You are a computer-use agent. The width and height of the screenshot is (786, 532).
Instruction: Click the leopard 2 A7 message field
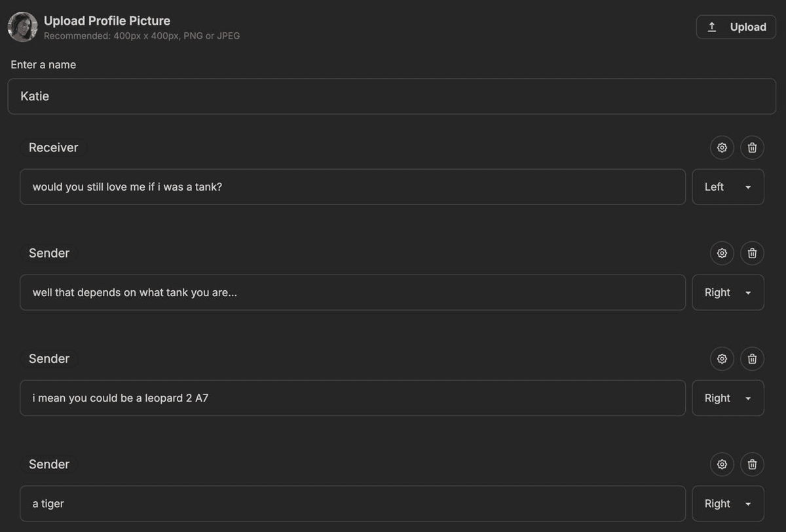pyautogui.click(x=352, y=398)
